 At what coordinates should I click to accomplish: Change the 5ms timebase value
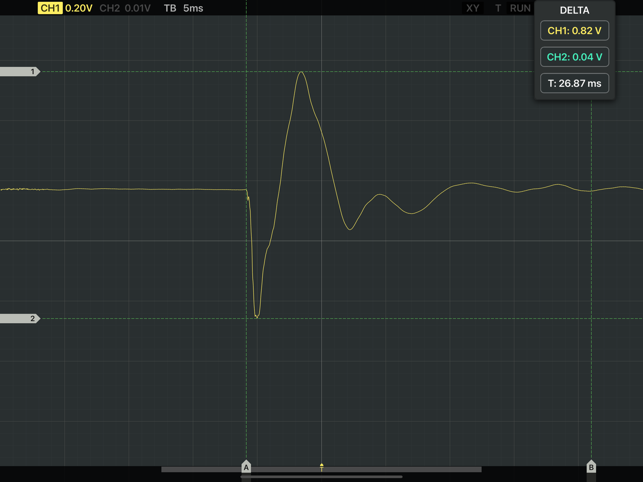click(193, 8)
